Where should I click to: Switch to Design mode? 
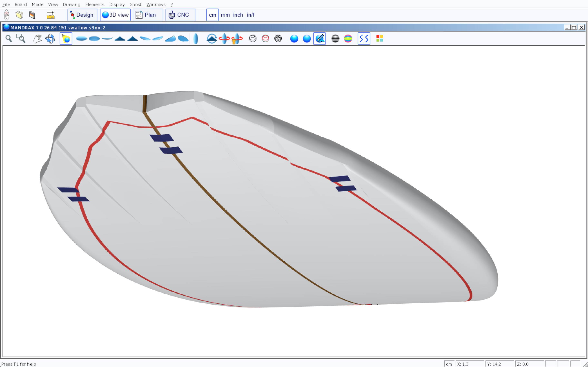[x=82, y=15]
